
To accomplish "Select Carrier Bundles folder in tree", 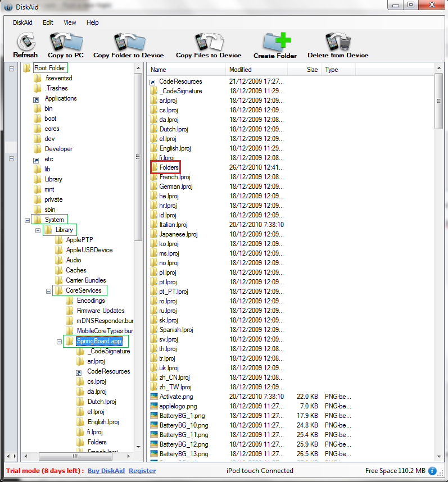I will [86, 280].
